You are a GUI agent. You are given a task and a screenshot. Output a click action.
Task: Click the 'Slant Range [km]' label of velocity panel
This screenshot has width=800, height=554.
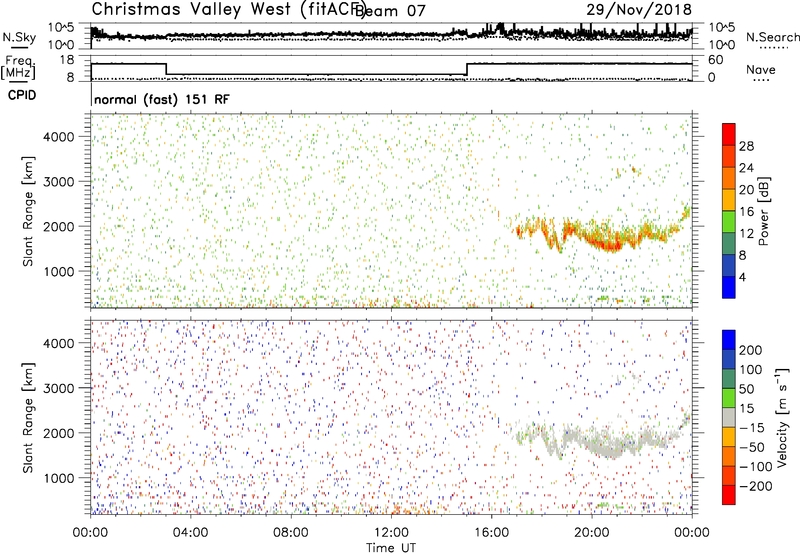pyautogui.click(x=28, y=417)
